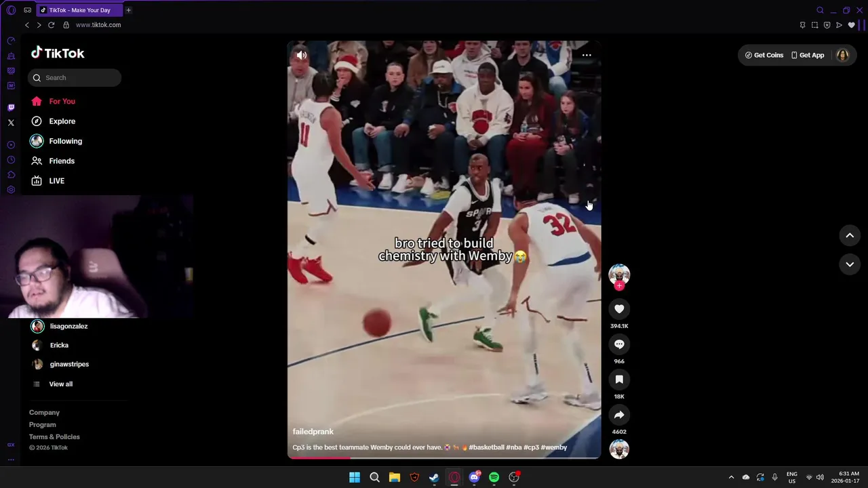Take a snapshot with the toolbar icon

click(814, 25)
